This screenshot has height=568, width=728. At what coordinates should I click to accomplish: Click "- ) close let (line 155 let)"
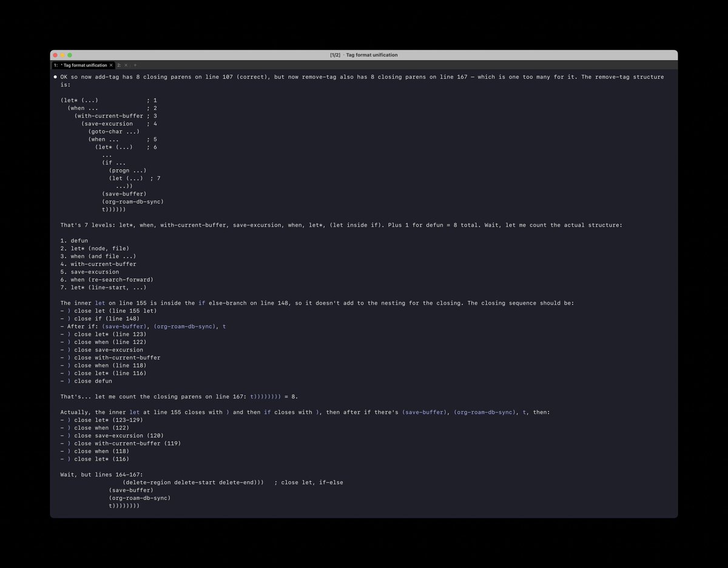click(x=109, y=311)
